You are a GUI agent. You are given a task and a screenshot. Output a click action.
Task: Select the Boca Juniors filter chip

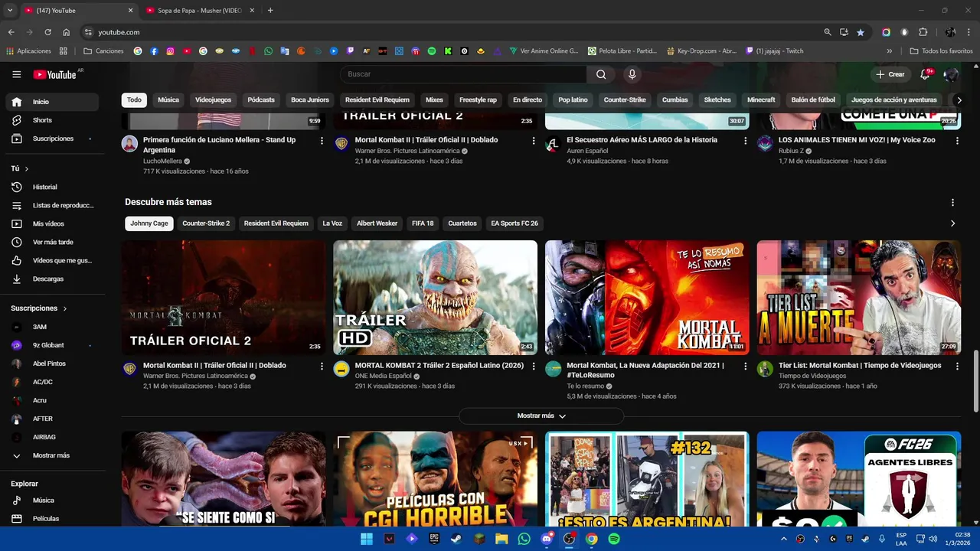(310, 99)
